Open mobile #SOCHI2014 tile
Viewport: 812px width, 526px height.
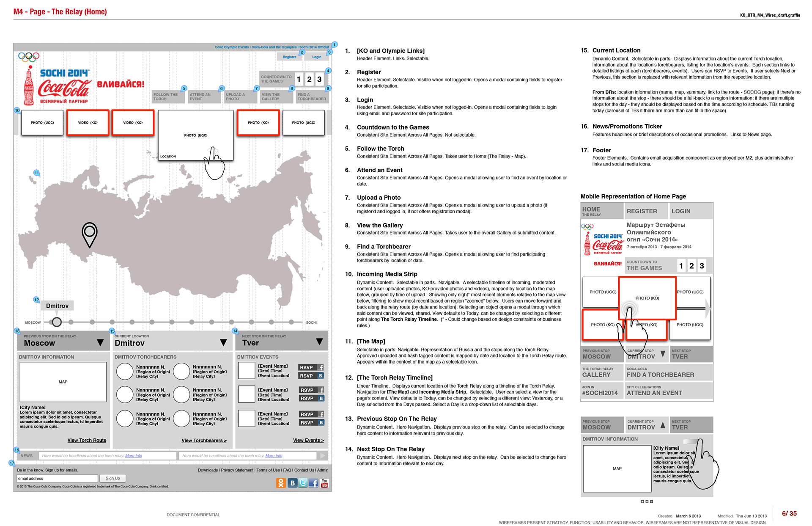[x=602, y=391]
